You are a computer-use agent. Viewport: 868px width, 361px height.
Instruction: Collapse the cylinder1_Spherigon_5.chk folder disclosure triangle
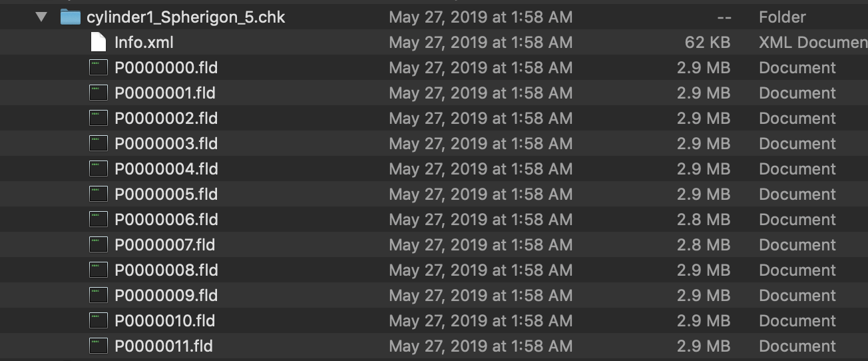pos(42,17)
